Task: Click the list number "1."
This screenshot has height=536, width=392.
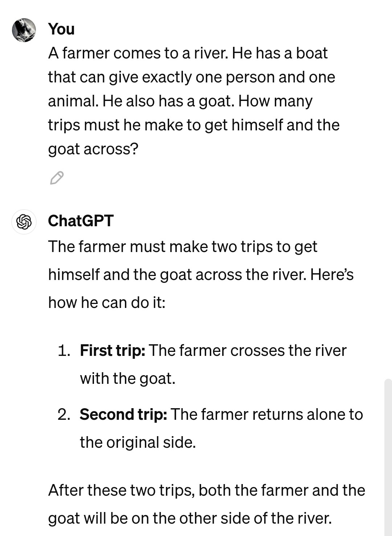Action: [x=64, y=350]
